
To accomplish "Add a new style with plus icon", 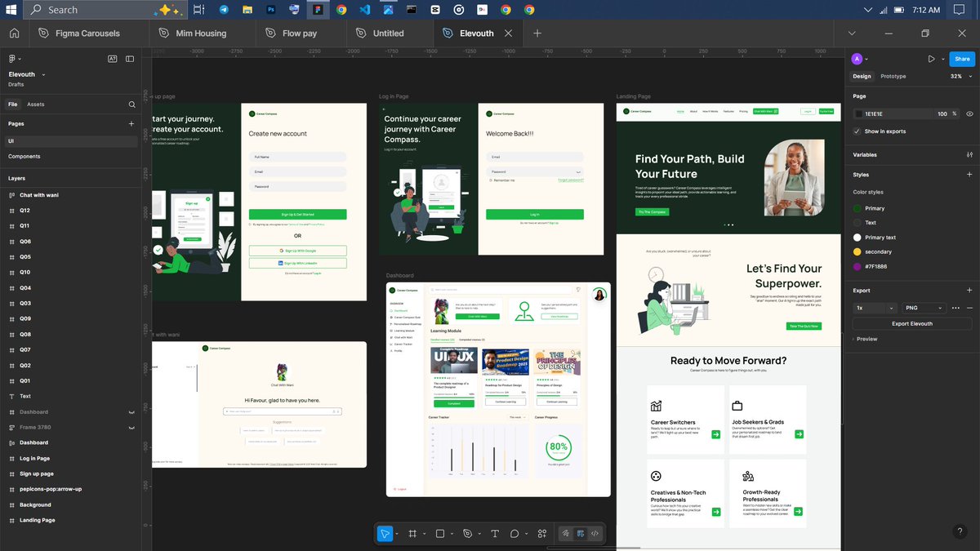I will (x=969, y=175).
